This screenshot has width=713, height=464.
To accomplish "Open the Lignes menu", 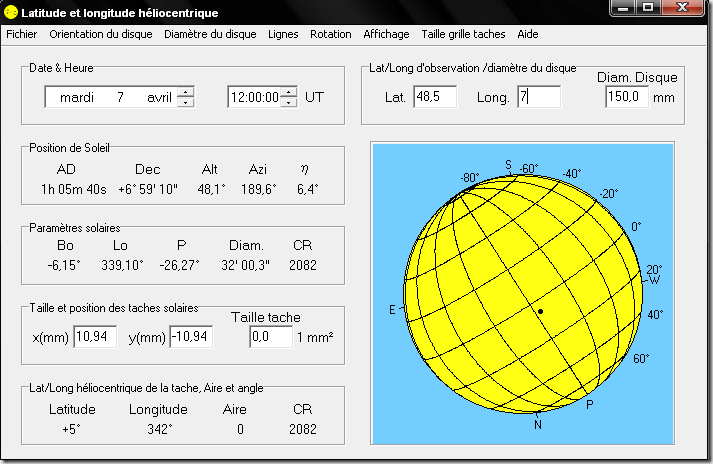I will click(x=283, y=34).
